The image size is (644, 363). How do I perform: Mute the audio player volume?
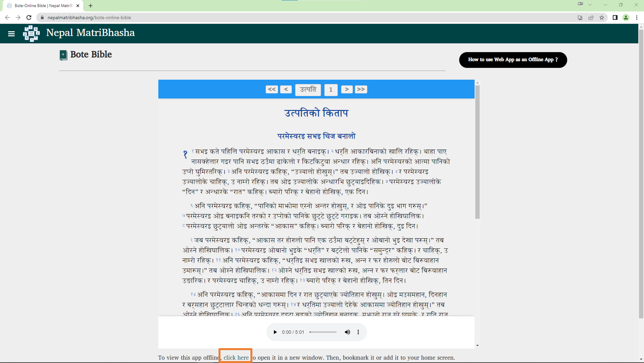pyautogui.click(x=347, y=332)
